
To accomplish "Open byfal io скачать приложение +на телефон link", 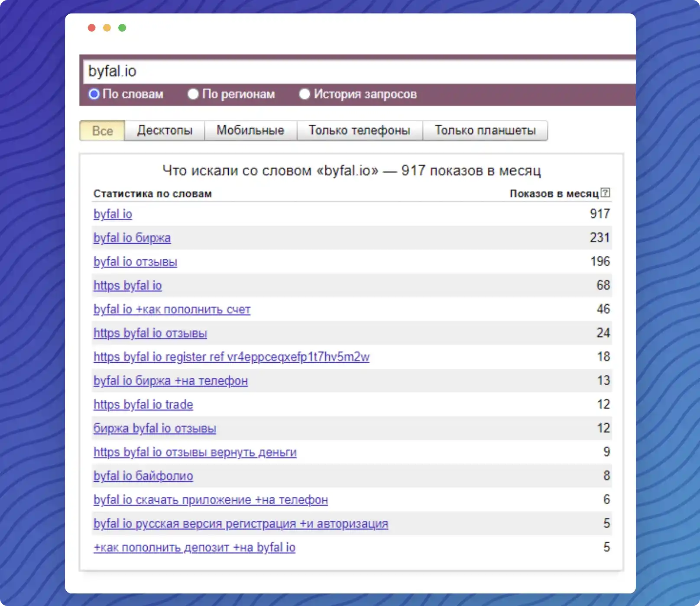I will 211,500.
